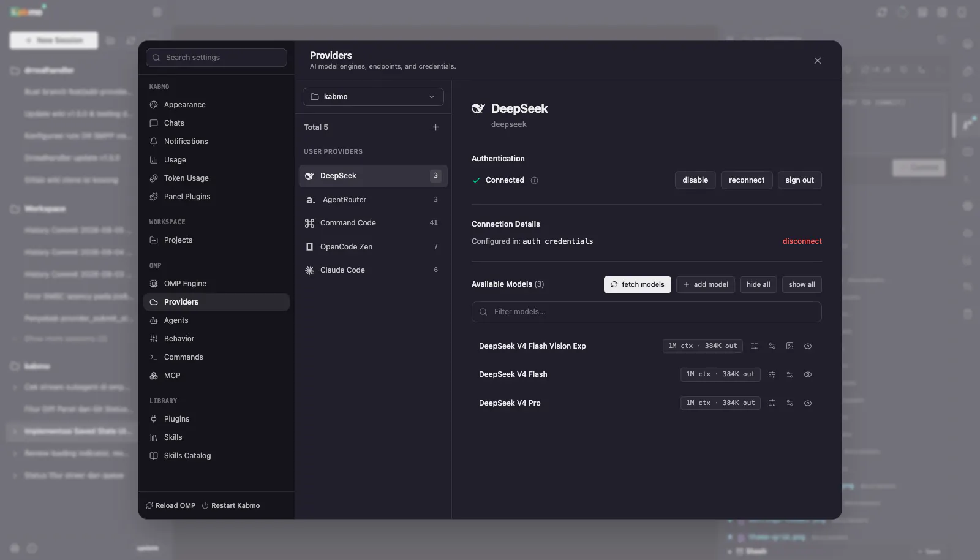Open settings sliders icon for DeepSeek V4 Flash
The width and height of the screenshot is (980, 560).
[x=772, y=374]
